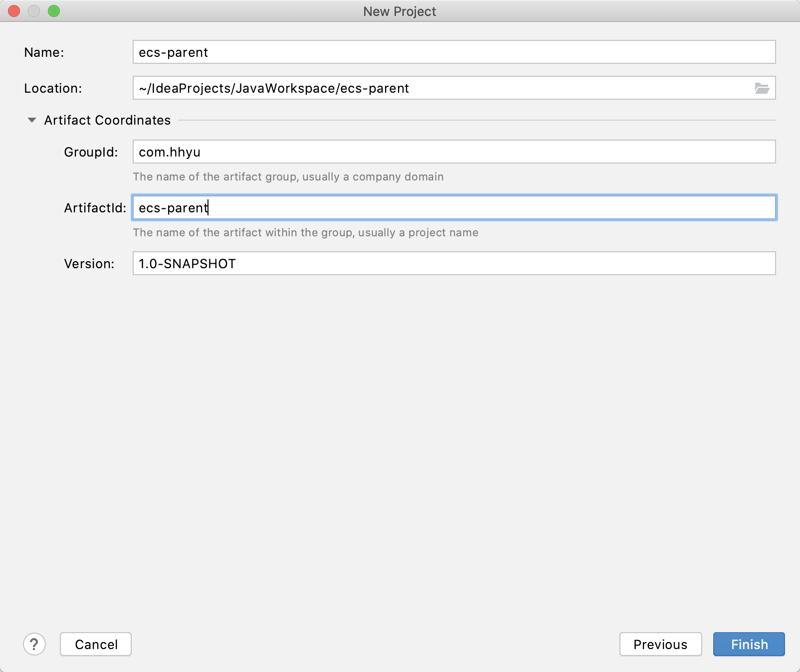
Task: Close the New Project dialog window
Action: pos(14,11)
